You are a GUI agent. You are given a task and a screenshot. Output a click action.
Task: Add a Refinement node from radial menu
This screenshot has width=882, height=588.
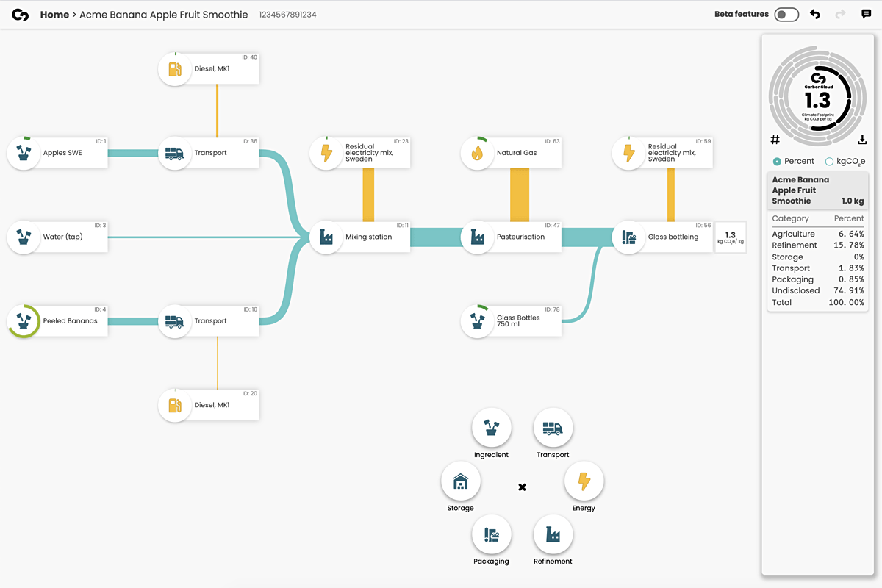553,534
